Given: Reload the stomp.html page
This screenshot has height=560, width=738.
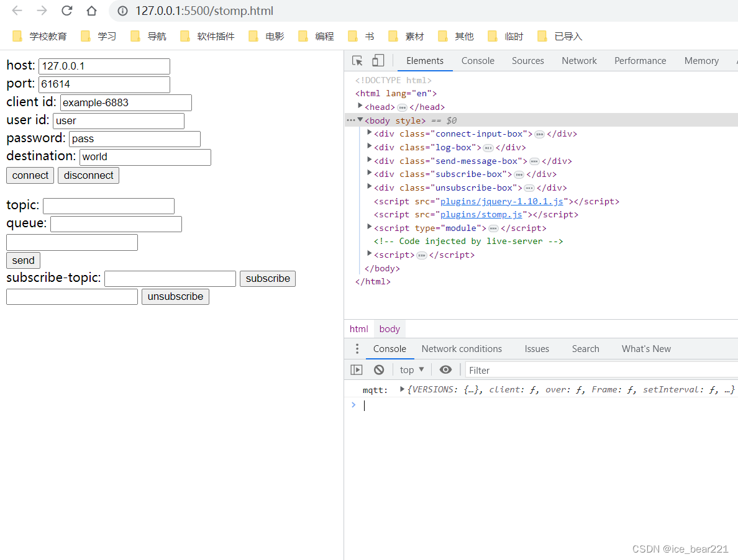Looking at the screenshot, I should pyautogui.click(x=66, y=11).
